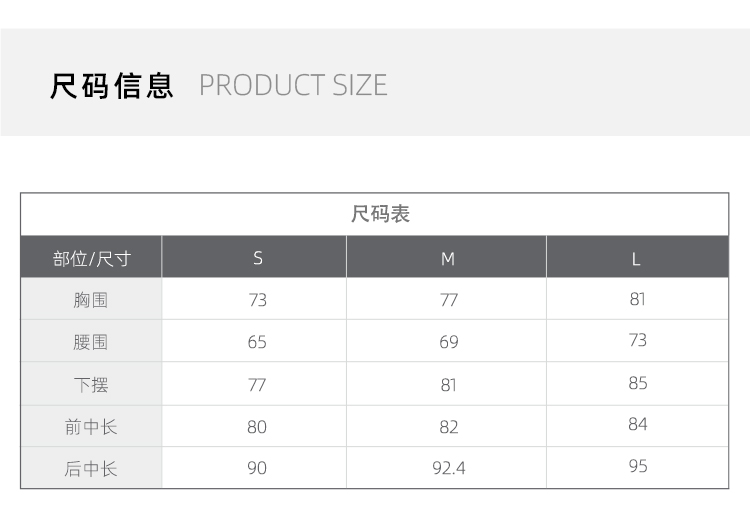Click the 下摆 row label

click(91, 385)
